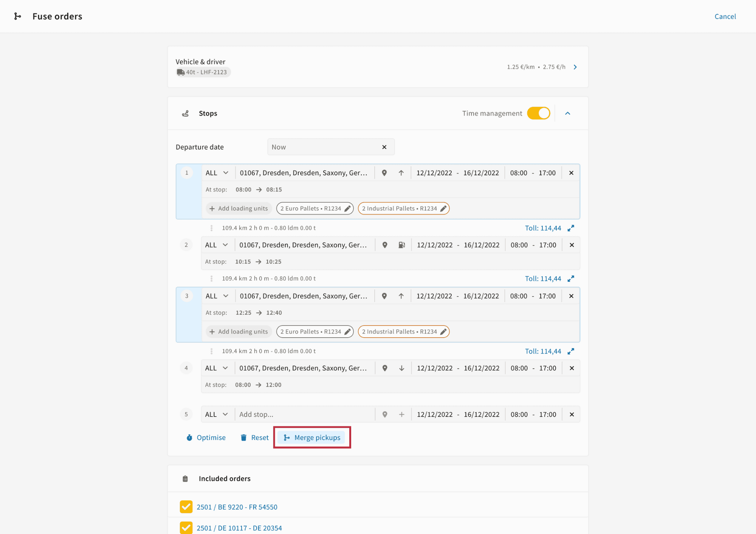Click the fuel station icon on stop 2
The image size is (756, 534).
[401, 245]
